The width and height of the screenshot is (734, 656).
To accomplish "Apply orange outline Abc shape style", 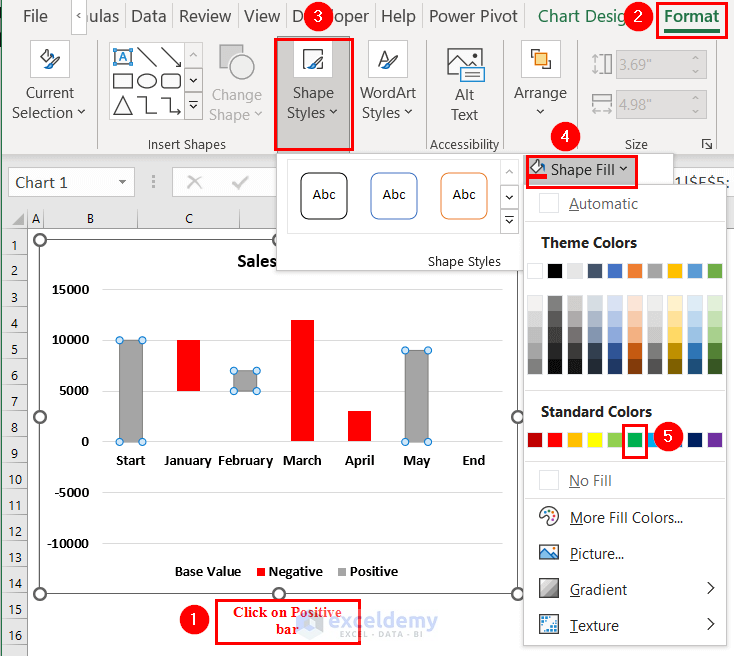I will tap(463, 196).
